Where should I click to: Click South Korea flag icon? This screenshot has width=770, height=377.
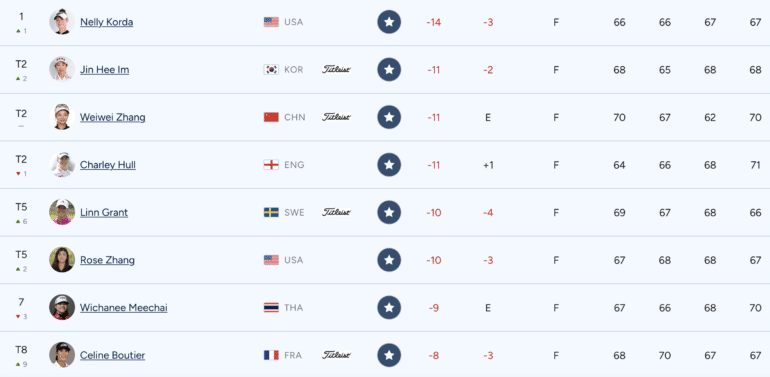(x=271, y=70)
